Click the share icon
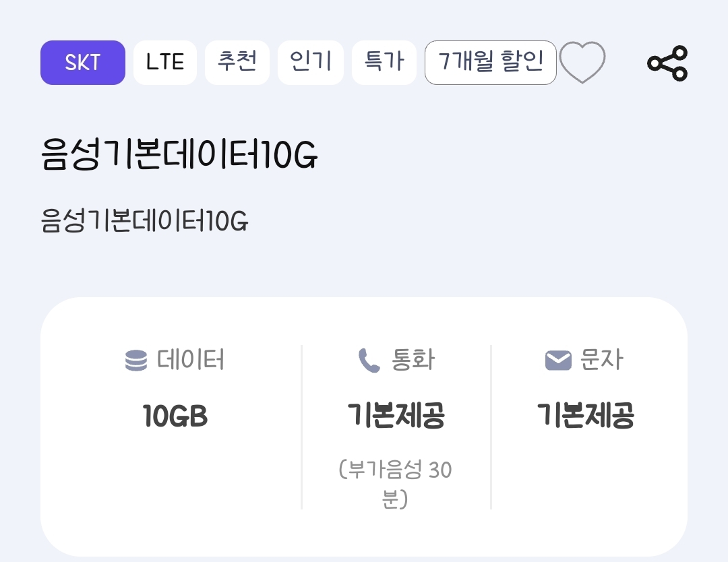 pyautogui.click(x=667, y=63)
